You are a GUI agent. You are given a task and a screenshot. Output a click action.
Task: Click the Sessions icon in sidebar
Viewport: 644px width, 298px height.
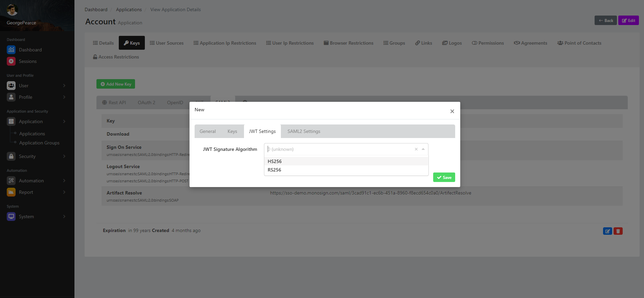(11, 61)
